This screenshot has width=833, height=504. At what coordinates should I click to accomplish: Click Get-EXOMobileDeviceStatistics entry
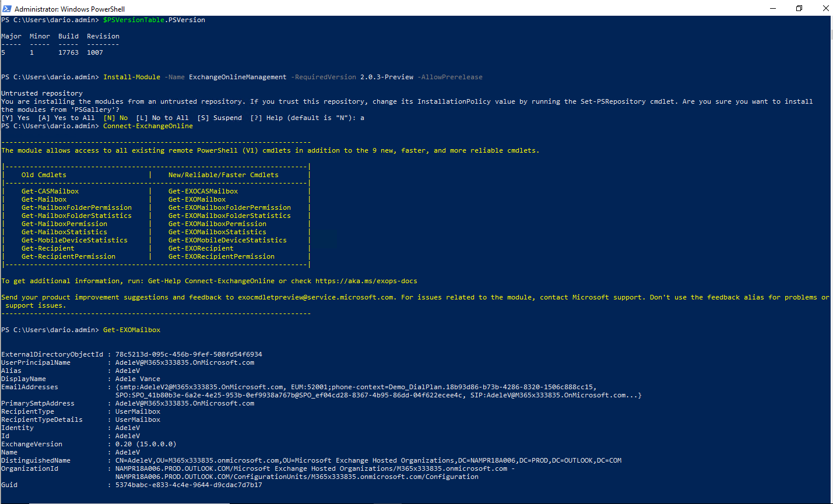tap(227, 240)
